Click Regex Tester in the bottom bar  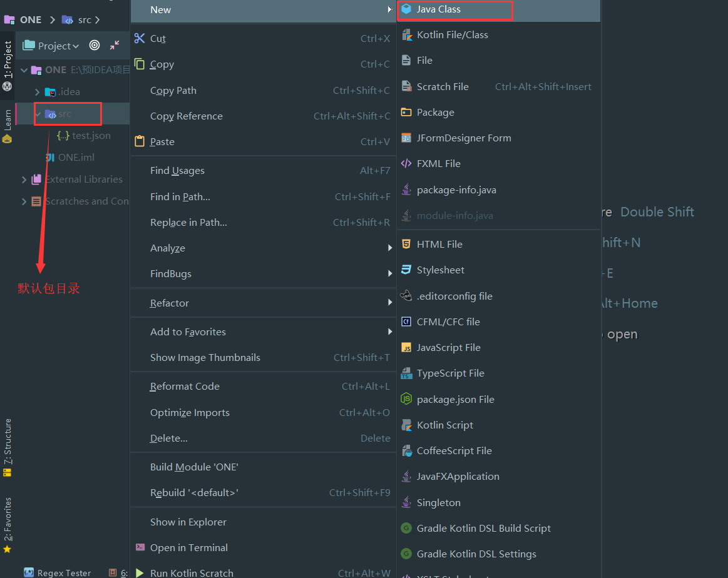[x=63, y=572]
